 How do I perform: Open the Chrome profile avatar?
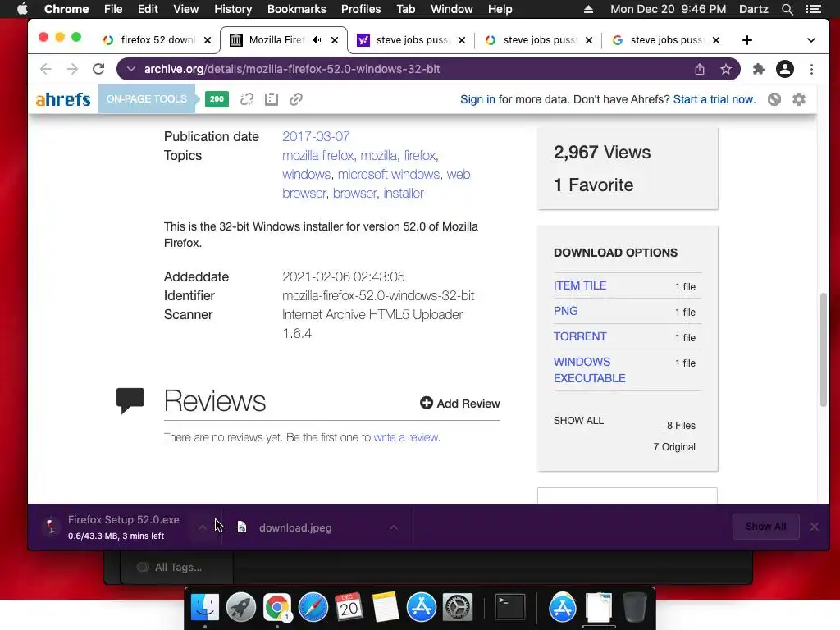785,69
